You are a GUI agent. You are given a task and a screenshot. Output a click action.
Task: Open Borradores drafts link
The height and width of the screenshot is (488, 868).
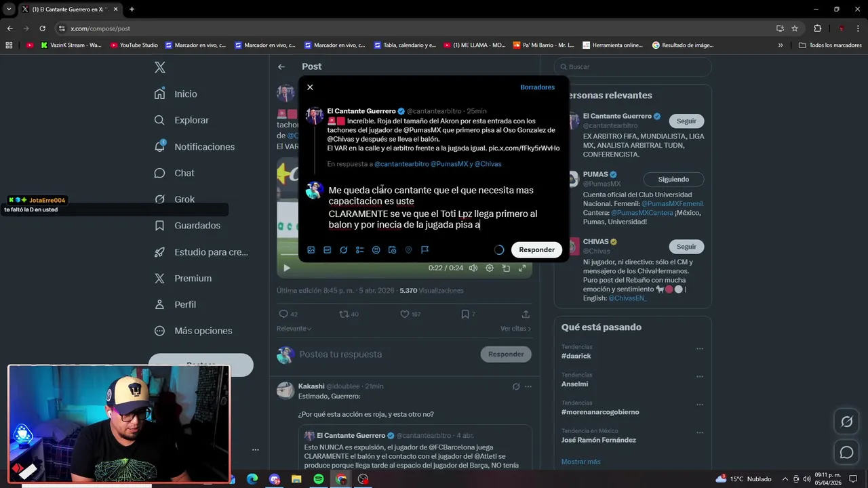(537, 87)
